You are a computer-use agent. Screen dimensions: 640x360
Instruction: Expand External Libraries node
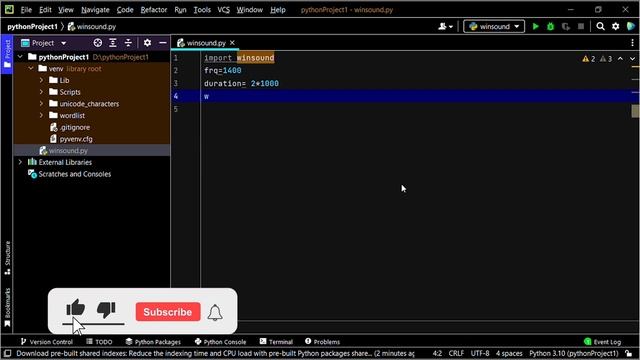pyautogui.click(x=20, y=162)
